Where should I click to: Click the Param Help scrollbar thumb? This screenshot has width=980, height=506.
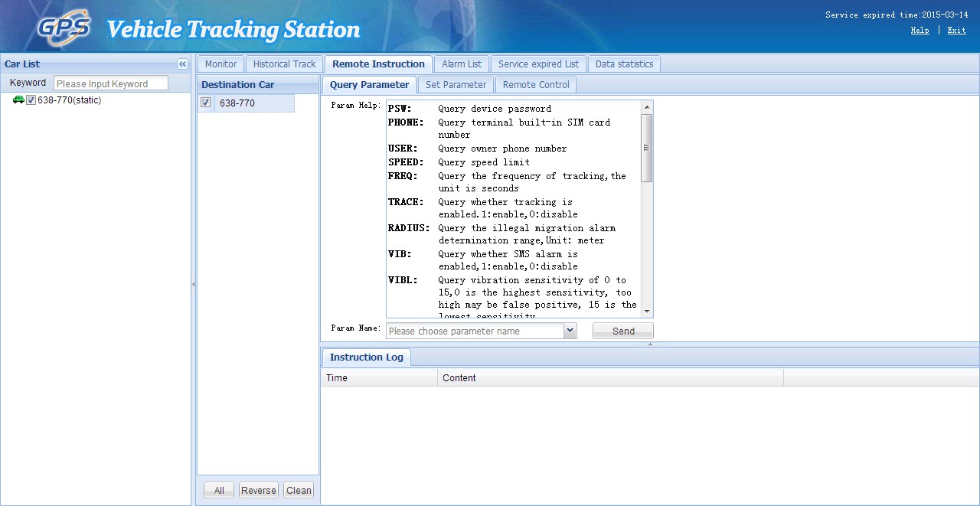[x=647, y=148]
